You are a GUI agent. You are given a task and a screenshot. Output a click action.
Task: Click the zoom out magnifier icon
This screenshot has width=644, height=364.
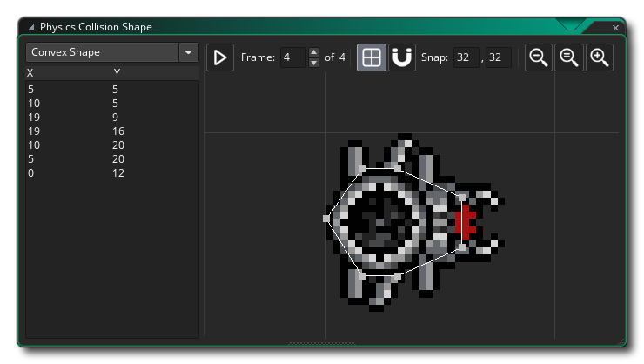point(540,57)
